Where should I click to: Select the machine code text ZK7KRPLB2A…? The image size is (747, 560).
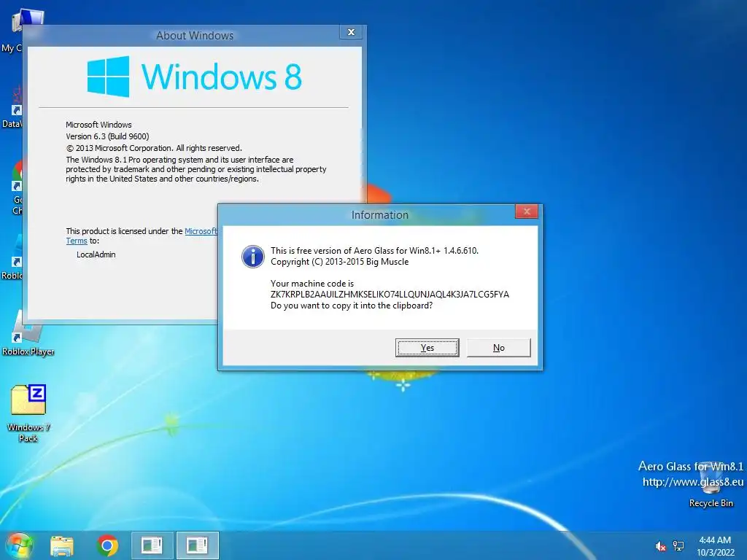pos(390,295)
